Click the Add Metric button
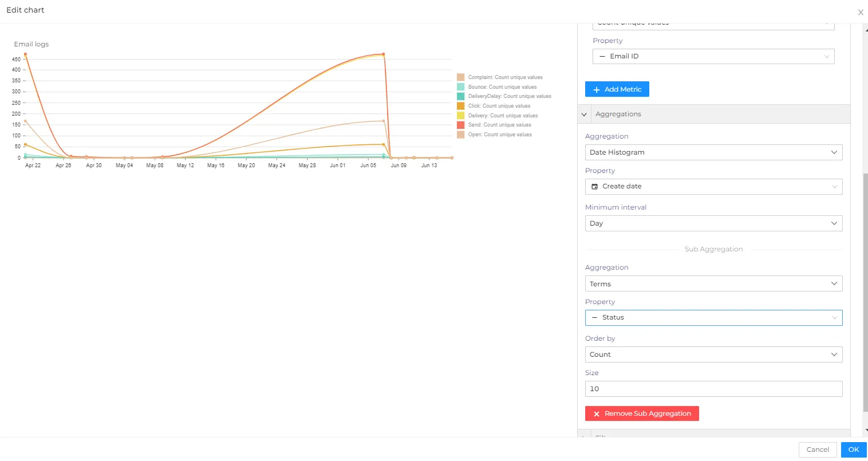Viewport: 868px width, 461px height. pos(617,89)
